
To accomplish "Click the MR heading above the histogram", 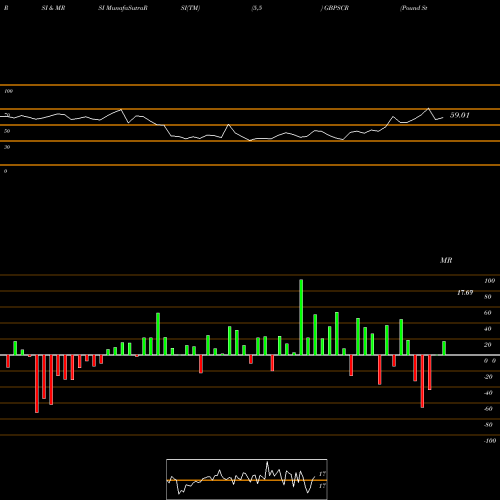I will pyautogui.click(x=446, y=260).
